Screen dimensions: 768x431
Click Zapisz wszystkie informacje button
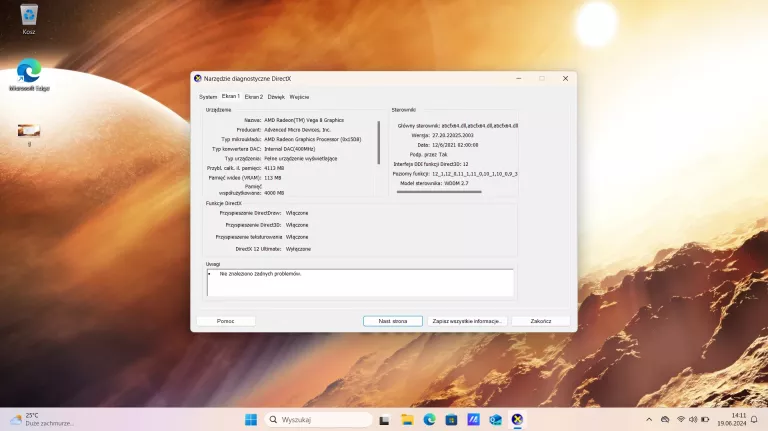(x=466, y=321)
